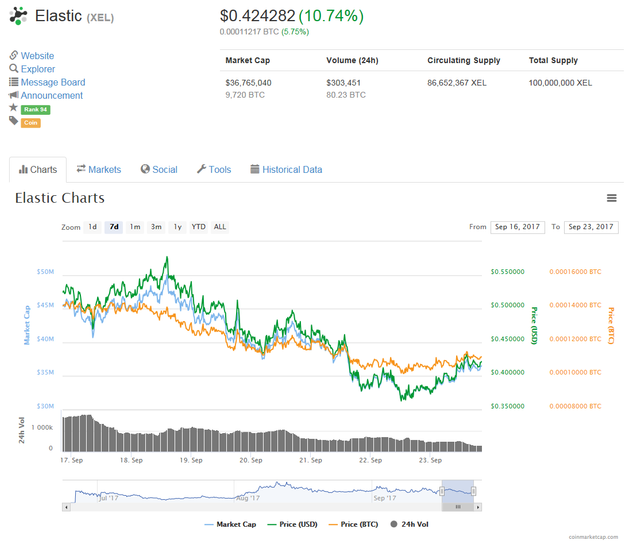
Task: Click the link icon beside Website
Action: (14, 55)
